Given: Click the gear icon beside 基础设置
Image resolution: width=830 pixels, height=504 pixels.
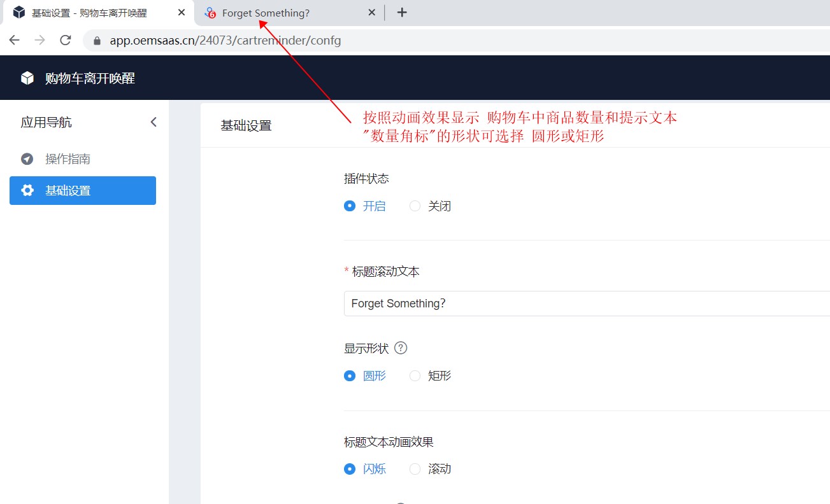Looking at the screenshot, I should (27, 190).
